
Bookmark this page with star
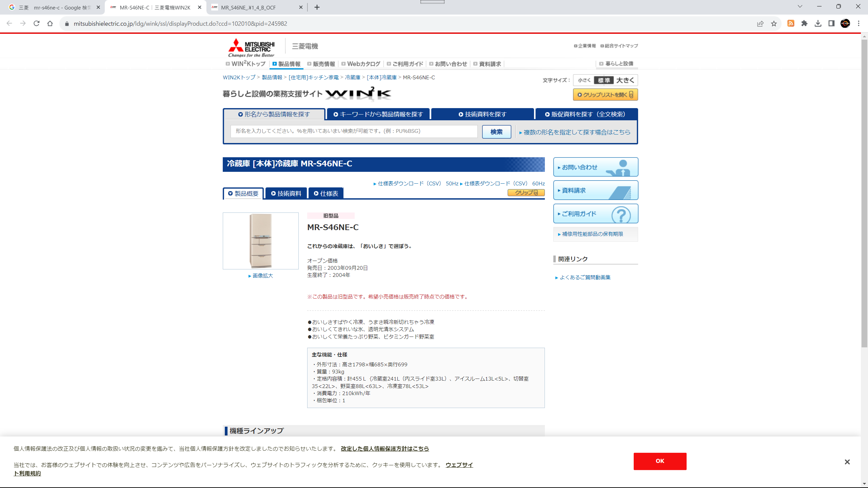click(774, 23)
